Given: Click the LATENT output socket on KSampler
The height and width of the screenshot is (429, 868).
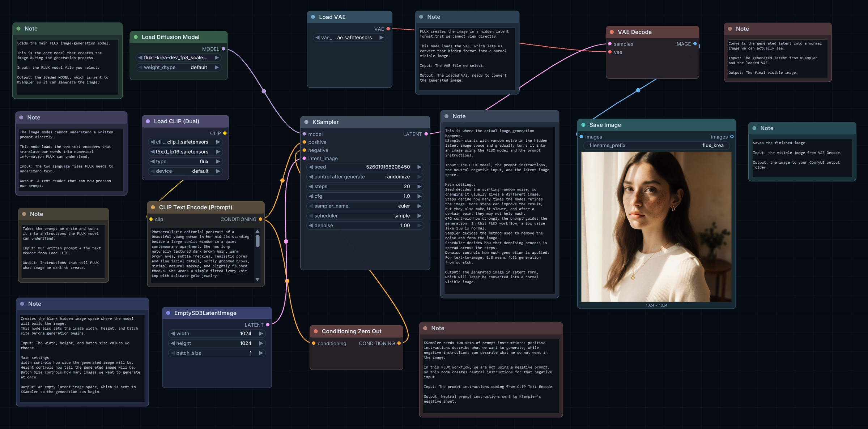Looking at the screenshot, I should 426,134.
